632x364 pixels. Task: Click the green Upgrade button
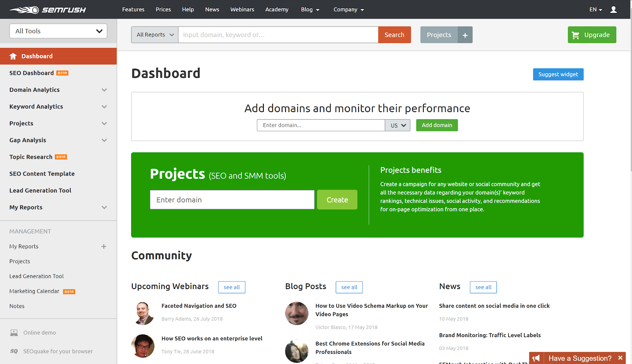point(592,35)
